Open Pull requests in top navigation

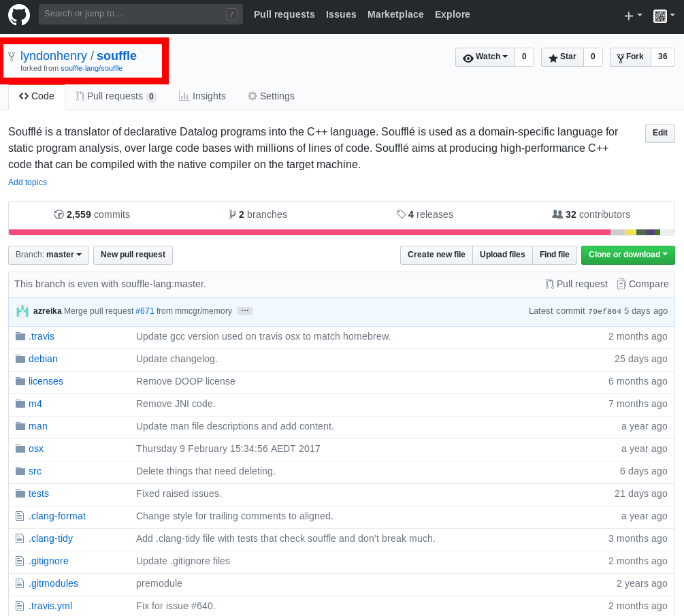[284, 14]
